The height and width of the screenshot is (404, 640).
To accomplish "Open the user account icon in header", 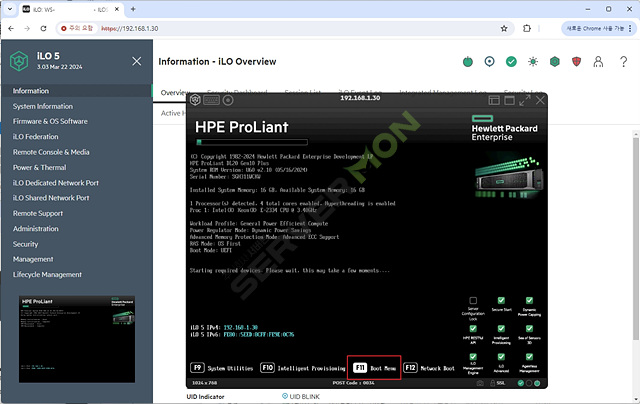I will tap(598, 62).
